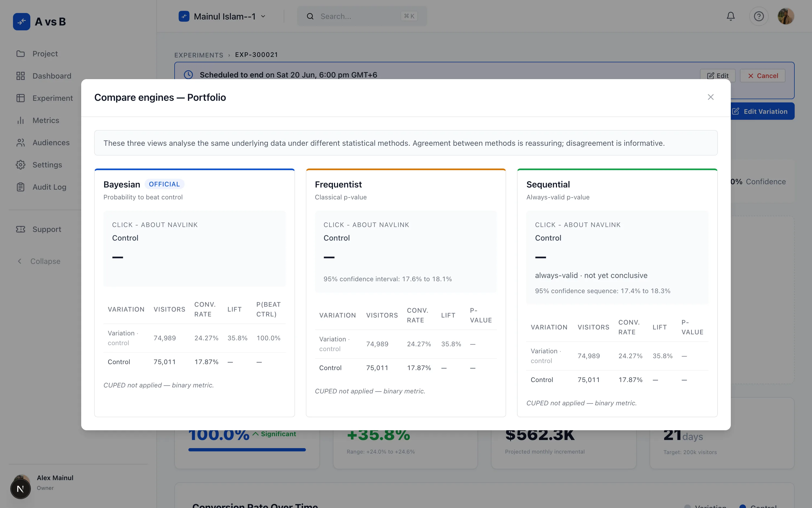Click Frequentist P-VALUE column header

coord(481,315)
